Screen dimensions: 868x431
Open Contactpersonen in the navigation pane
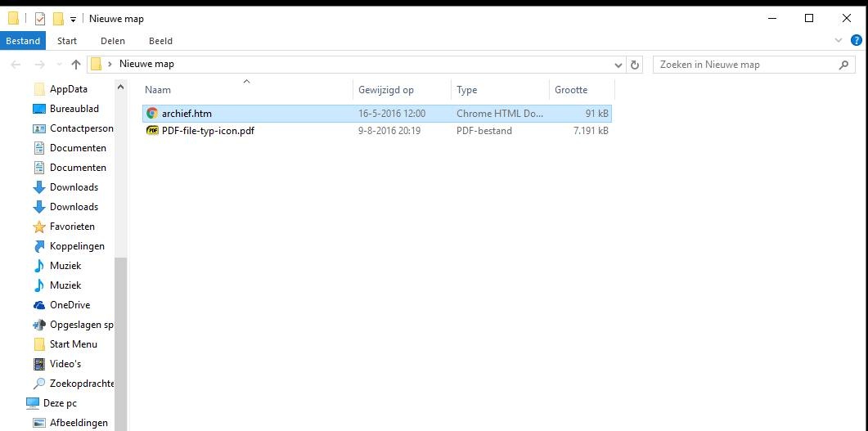pos(81,128)
